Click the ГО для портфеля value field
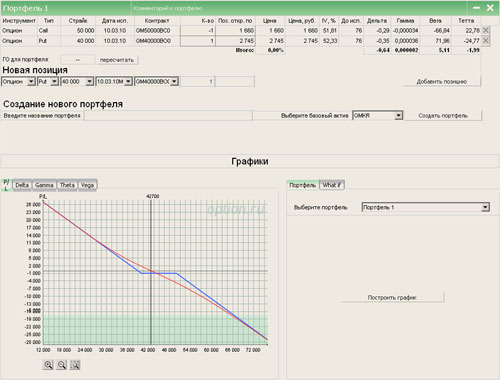Screen dimensions: 500x380 pos(78,60)
